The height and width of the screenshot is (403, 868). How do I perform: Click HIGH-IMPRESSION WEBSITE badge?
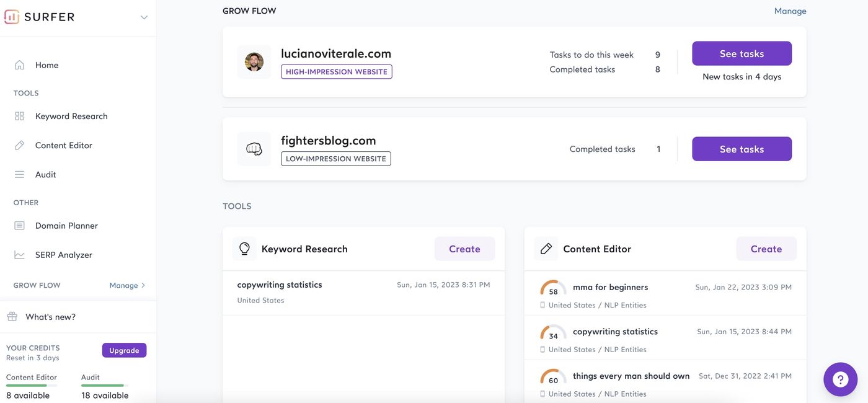click(x=337, y=72)
